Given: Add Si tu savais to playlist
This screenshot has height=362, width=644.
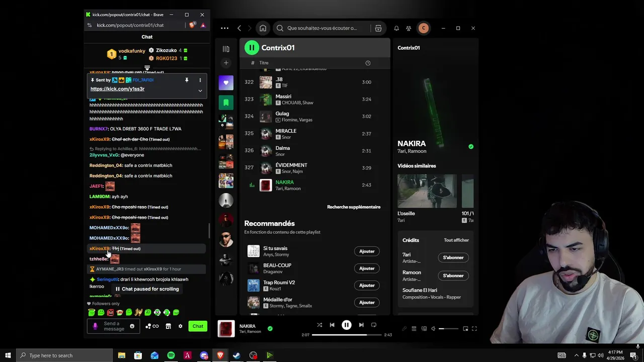Looking at the screenshot, I should click(367, 251).
